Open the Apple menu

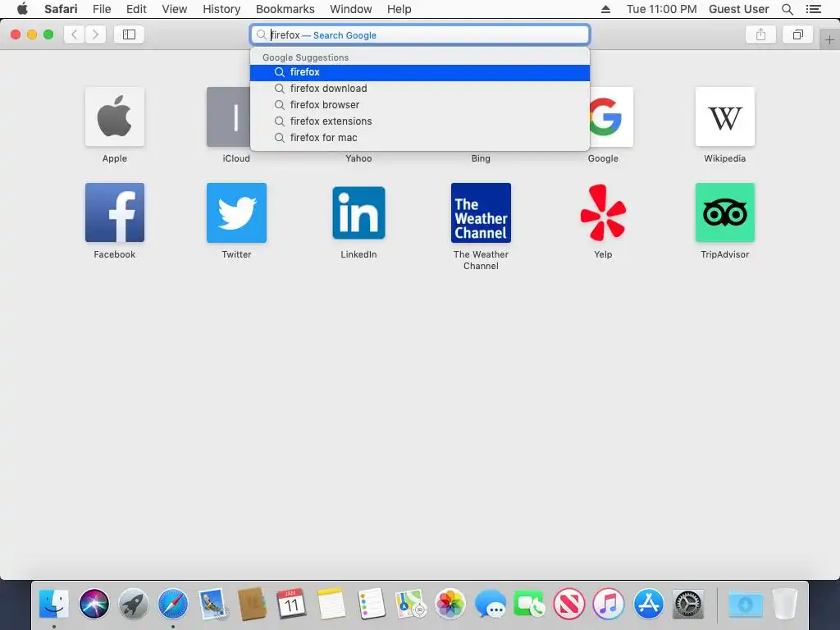[22, 9]
